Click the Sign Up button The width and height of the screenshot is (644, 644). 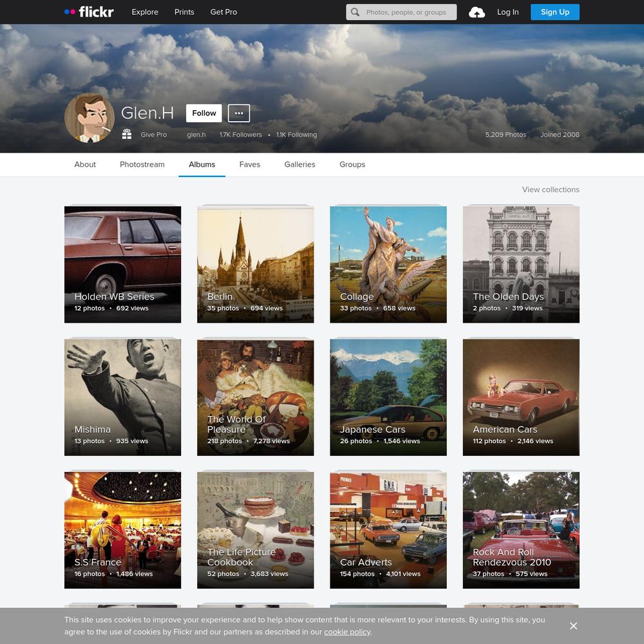click(x=555, y=12)
